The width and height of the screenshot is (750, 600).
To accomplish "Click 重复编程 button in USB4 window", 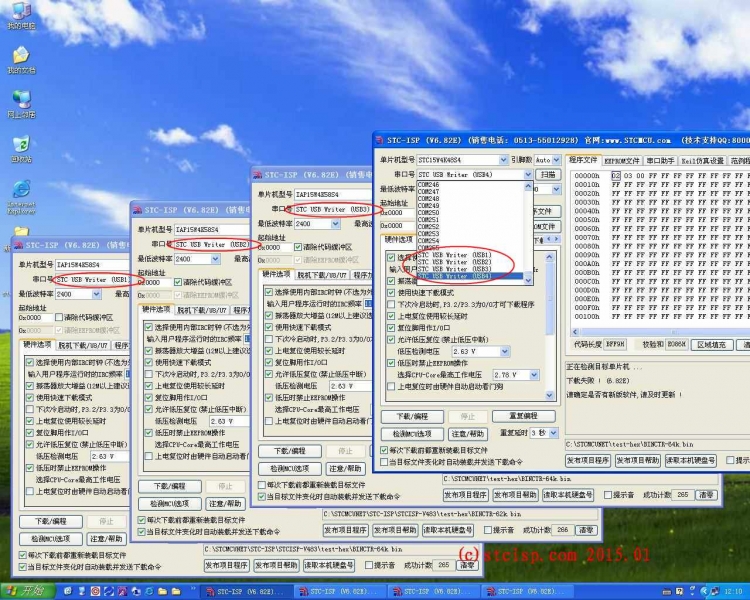I will (x=523, y=416).
